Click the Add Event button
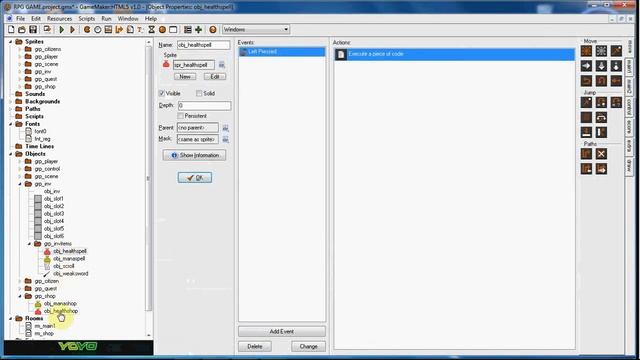This screenshot has width=640, height=360. coord(282,331)
